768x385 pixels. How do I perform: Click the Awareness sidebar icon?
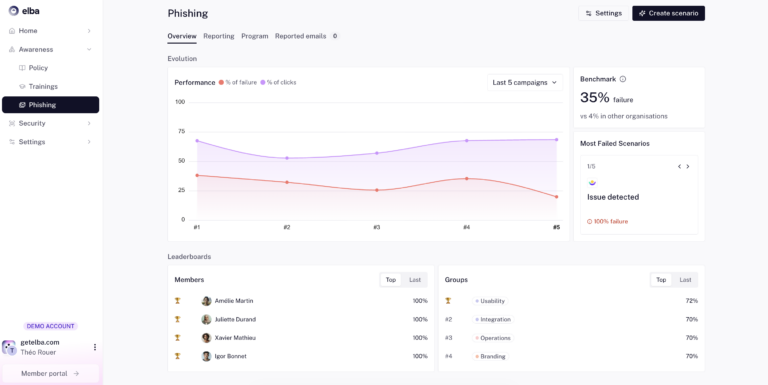(x=12, y=49)
